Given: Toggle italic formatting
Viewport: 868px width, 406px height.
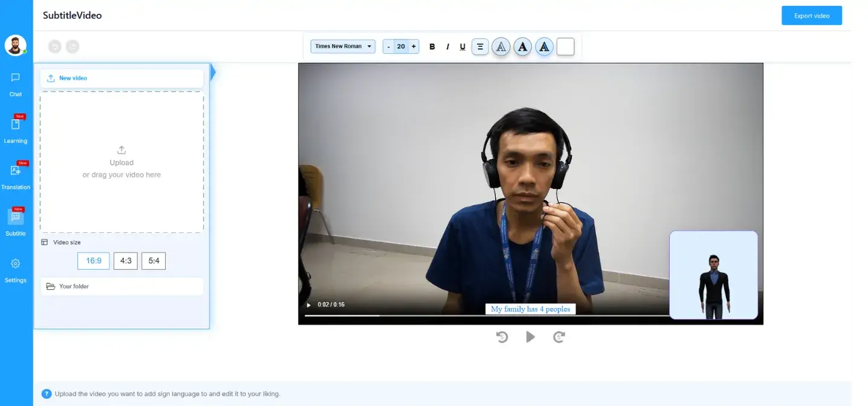Looking at the screenshot, I should click(x=447, y=47).
